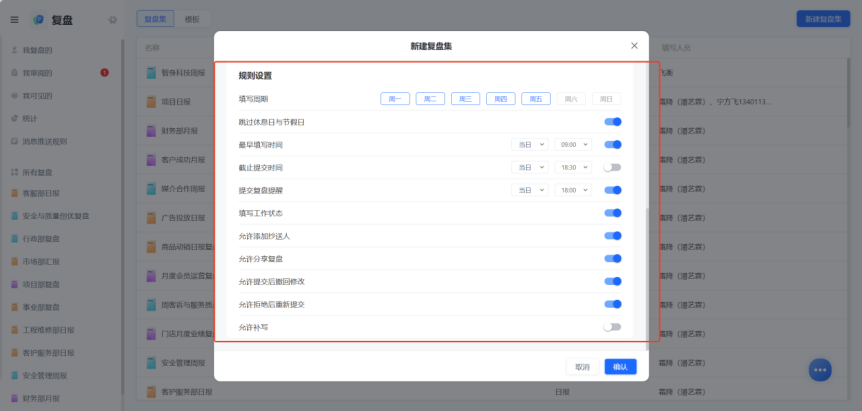Enable the 截止提交时间 switch
Image resolution: width=862 pixels, height=411 pixels.
(x=612, y=168)
